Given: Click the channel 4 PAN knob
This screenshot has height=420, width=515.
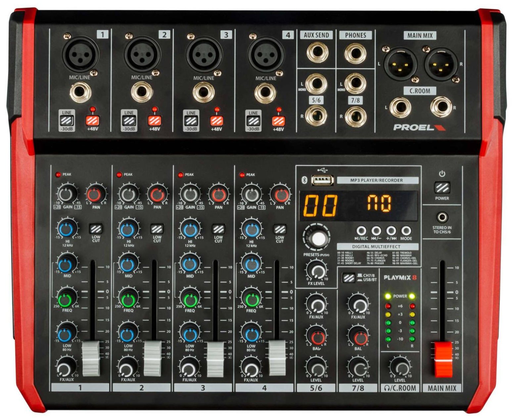Looking at the screenshot, I should [x=280, y=194].
